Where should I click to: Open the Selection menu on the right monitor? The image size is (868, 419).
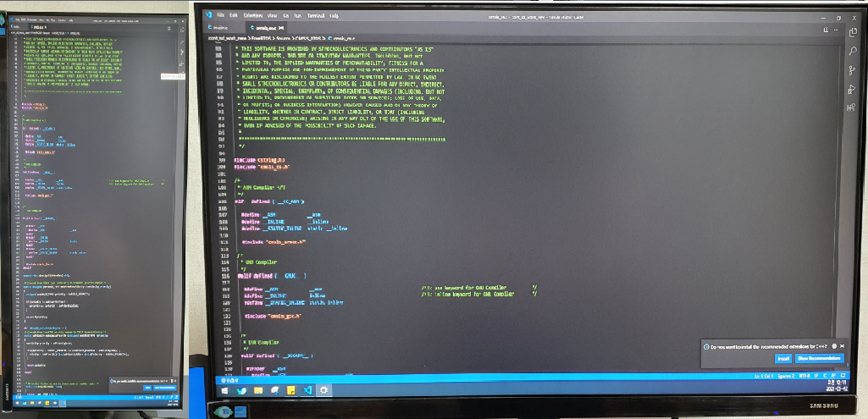tap(253, 15)
